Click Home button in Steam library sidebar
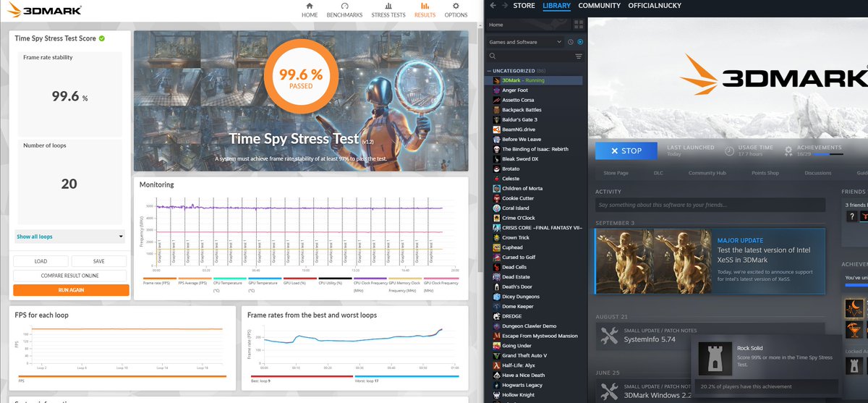868x403 pixels. [529, 25]
